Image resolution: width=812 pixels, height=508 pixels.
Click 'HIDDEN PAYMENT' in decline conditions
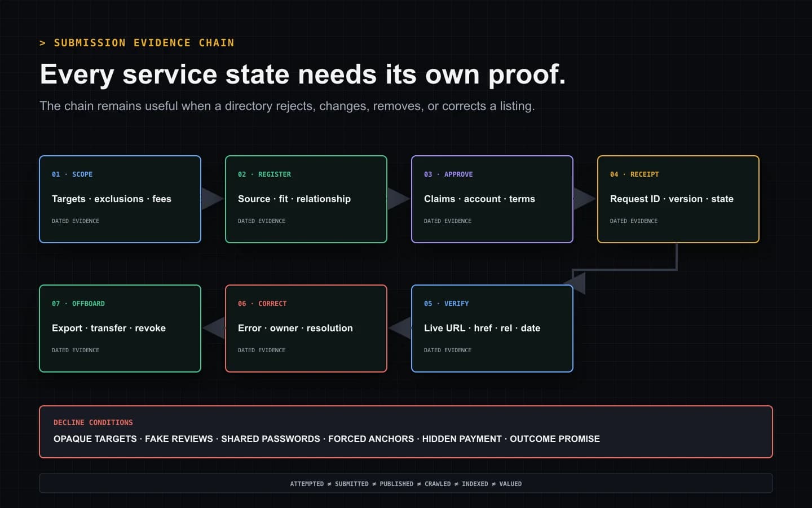coord(462,439)
